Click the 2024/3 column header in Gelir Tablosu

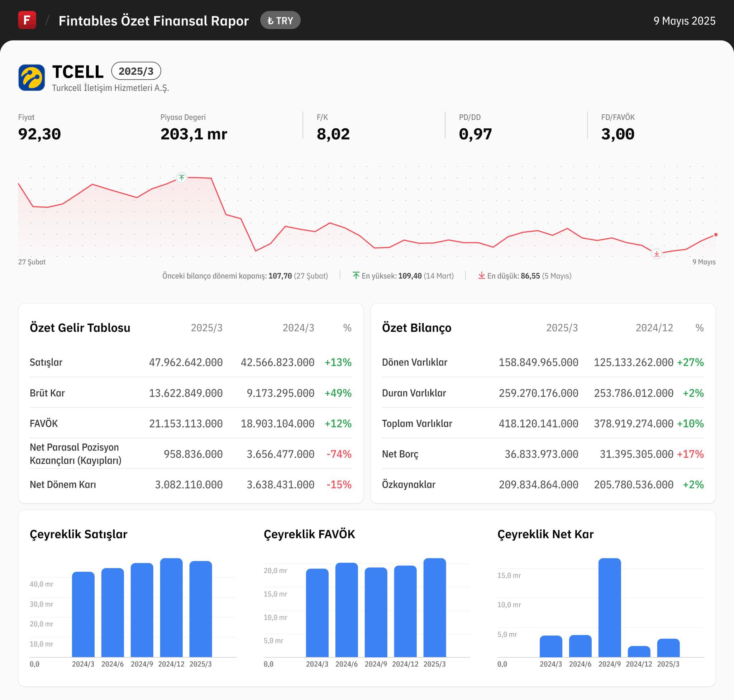(298, 328)
